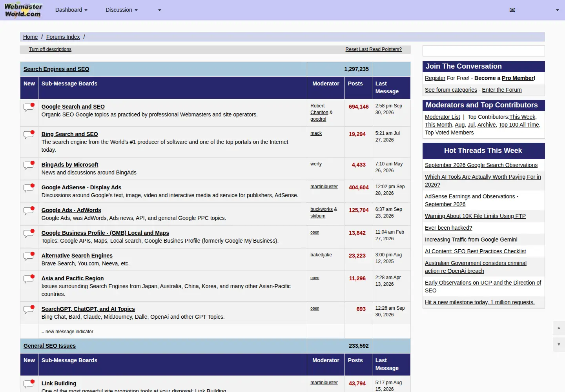Click new message icon for Asia and Pacific Region
The image size is (565, 392).
click(29, 279)
